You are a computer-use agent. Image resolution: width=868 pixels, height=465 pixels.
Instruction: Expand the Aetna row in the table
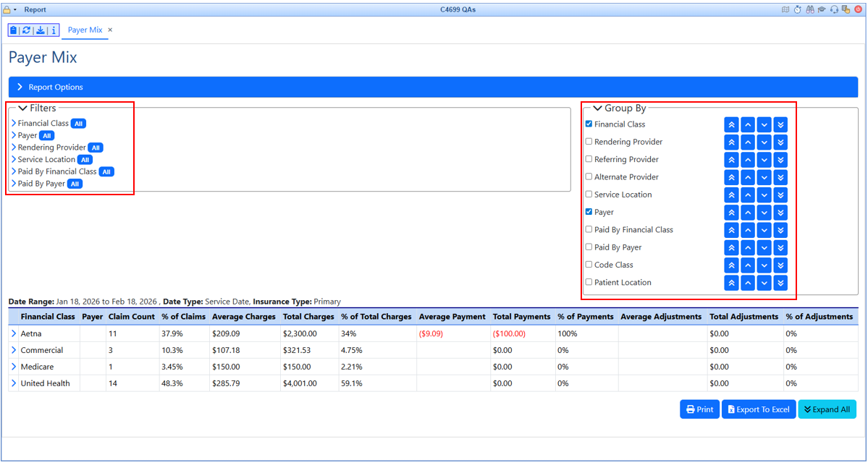[x=14, y=333]
